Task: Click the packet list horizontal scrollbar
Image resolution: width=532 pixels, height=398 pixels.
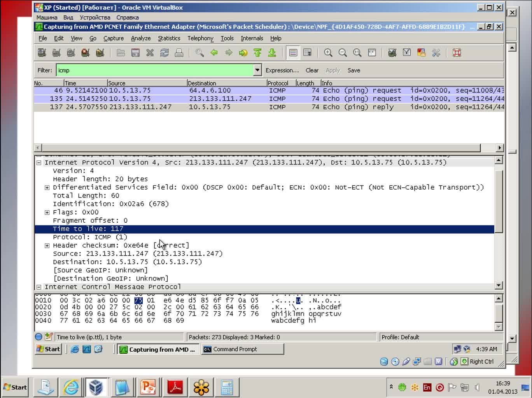Action: [261, 148]
